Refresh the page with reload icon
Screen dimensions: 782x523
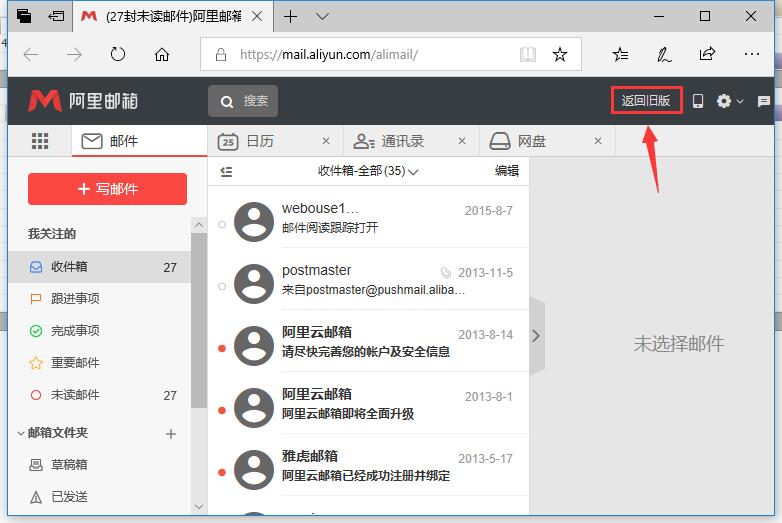(118, 54)
